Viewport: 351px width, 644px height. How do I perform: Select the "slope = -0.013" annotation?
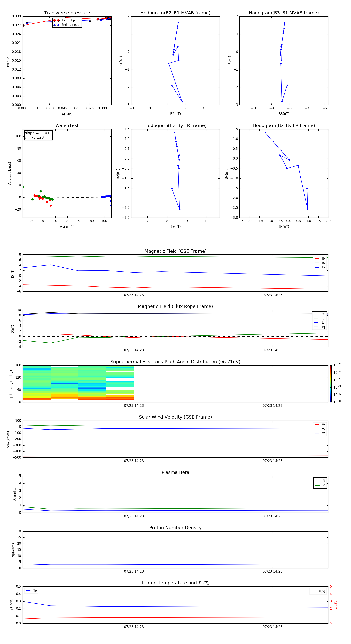pyautogui.click(x=38, y=133)
